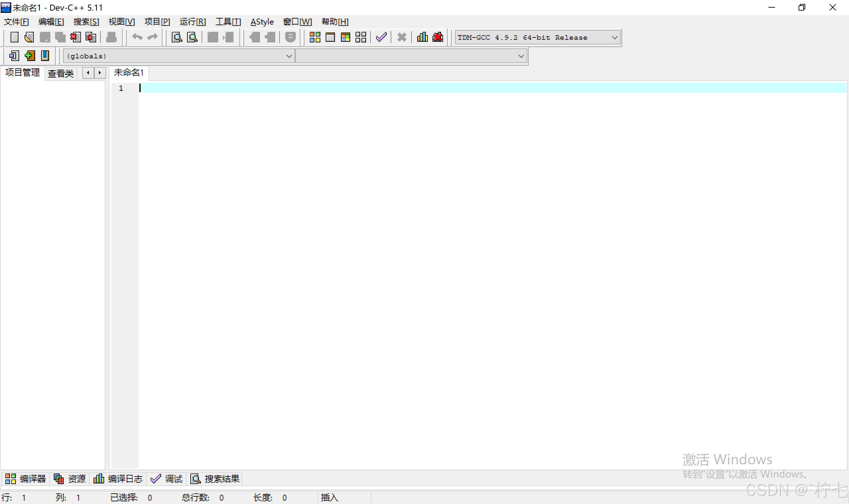Click the Insert green plus icon
849x504 pixels.
[30, 56]
